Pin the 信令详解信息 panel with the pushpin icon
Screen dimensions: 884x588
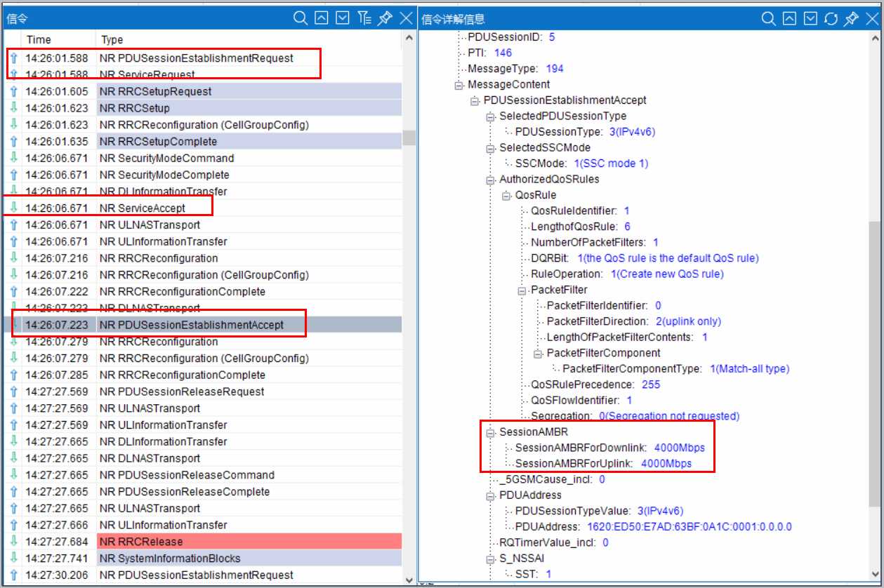coord(851,19)
